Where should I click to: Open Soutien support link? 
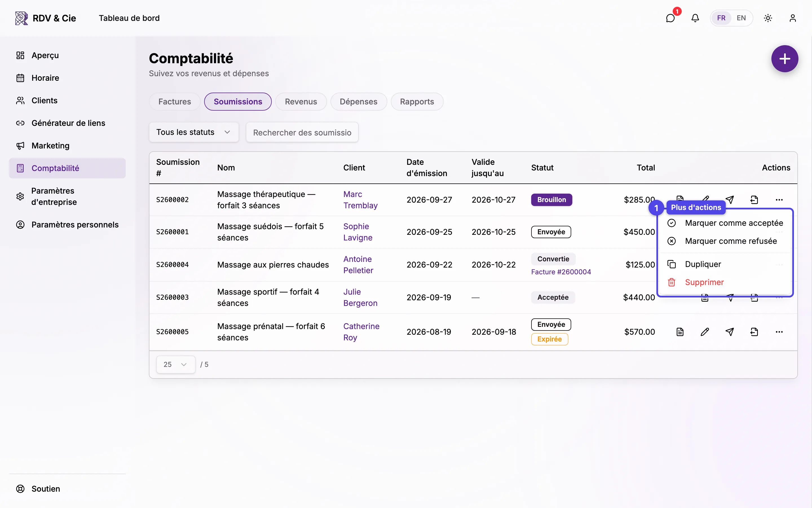(67, 489)
